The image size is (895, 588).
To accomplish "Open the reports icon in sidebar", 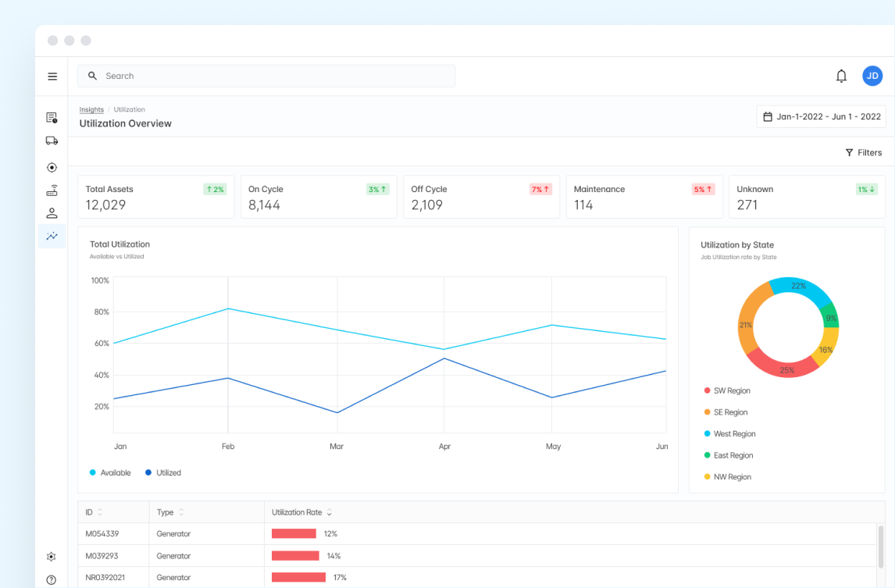I will click(x=52, y=118).
